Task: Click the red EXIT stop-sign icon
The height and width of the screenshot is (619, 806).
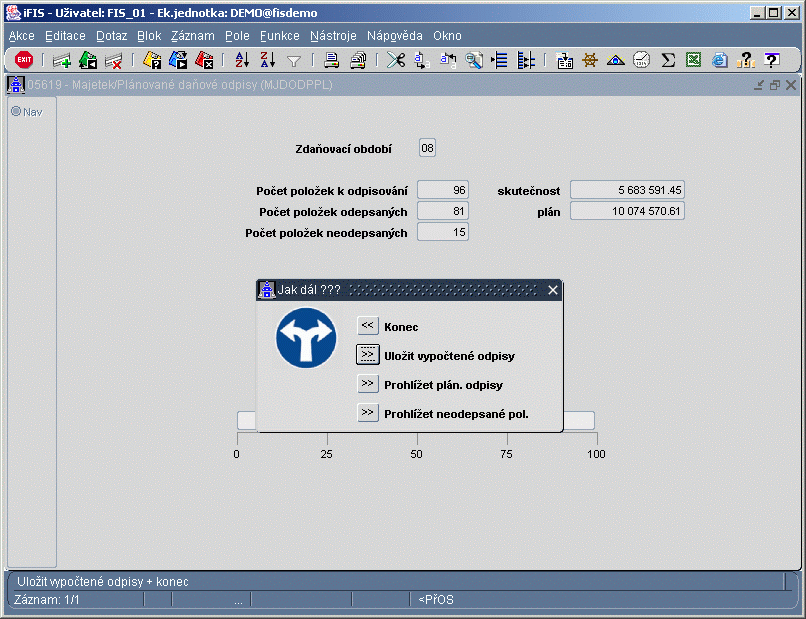Action: point(24,60)
